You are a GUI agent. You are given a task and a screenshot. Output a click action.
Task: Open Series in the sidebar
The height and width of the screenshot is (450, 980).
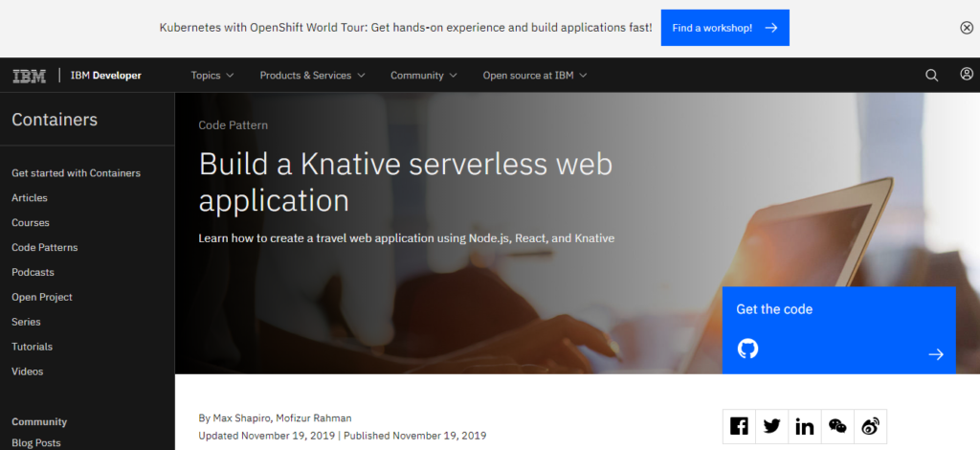point(26,322)
